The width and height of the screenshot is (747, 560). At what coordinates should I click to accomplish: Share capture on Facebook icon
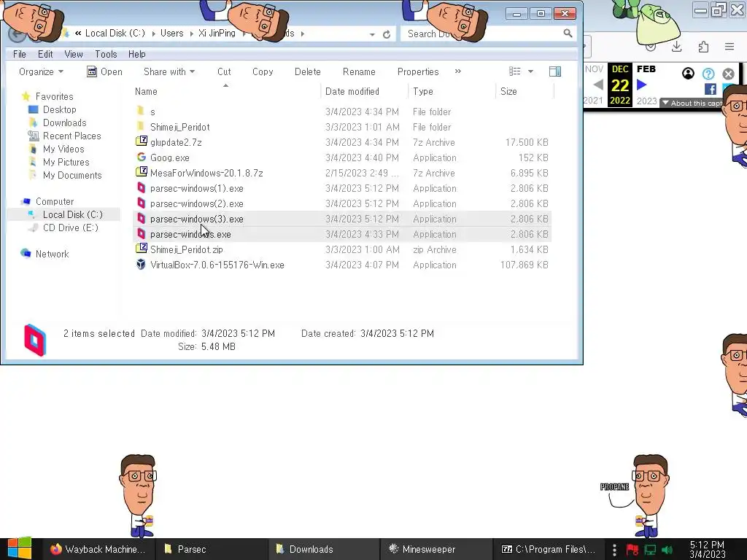click(x=711, y=89)
